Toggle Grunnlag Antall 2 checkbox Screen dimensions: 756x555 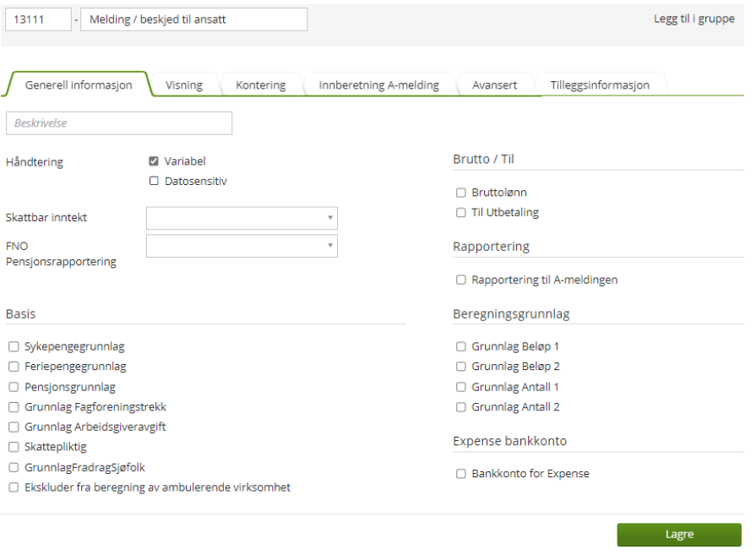(461, 407)
